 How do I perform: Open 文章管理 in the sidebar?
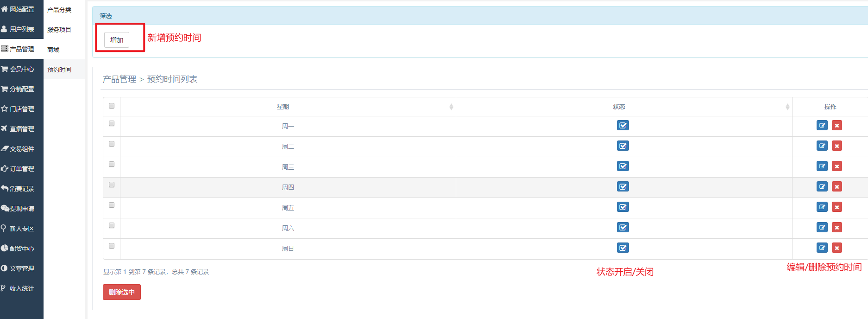[x=22, y=268]
